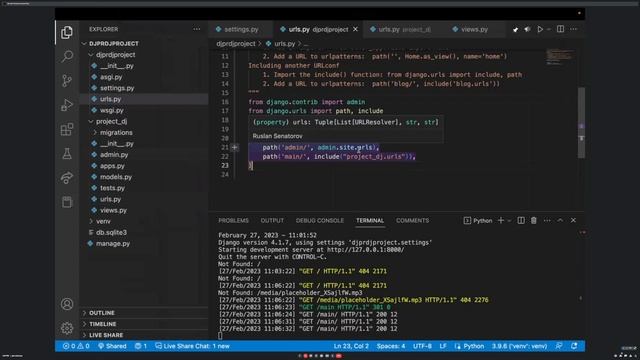The width and height of the screenshot is (640, 360).
Task: Close the terminal panel
Action: pyautogui.click(x=573, y=220)
